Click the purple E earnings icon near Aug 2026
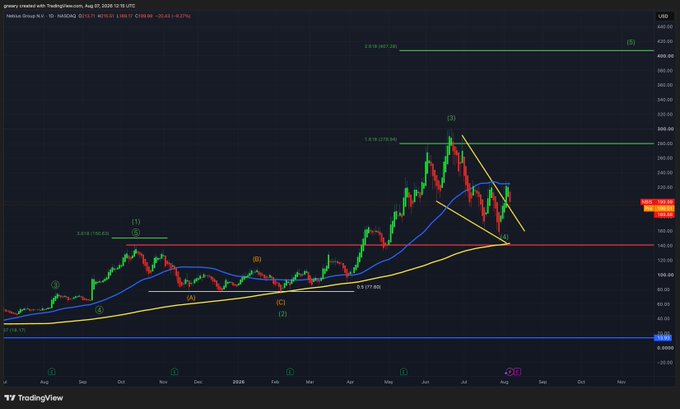Image resolution: width=680 pixels, height=409 pixels. pos(517,372)
